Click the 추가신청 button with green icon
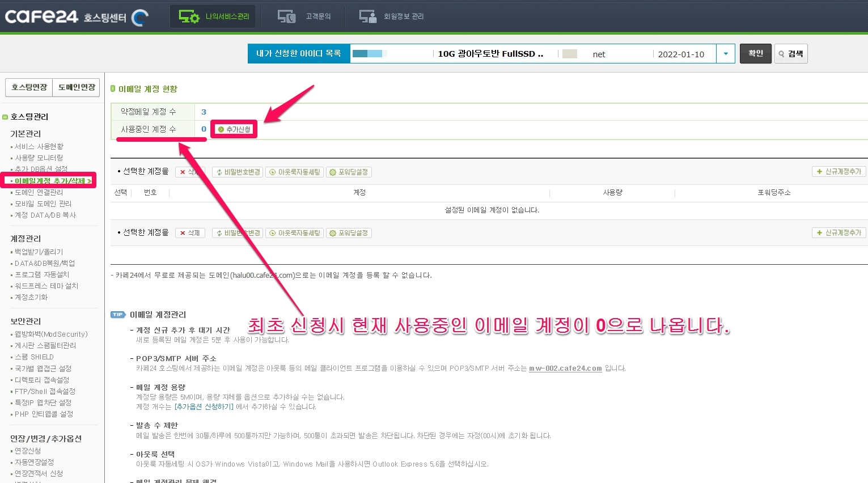Viewport: 868px width, 483px height. click(x=234, y=129)
